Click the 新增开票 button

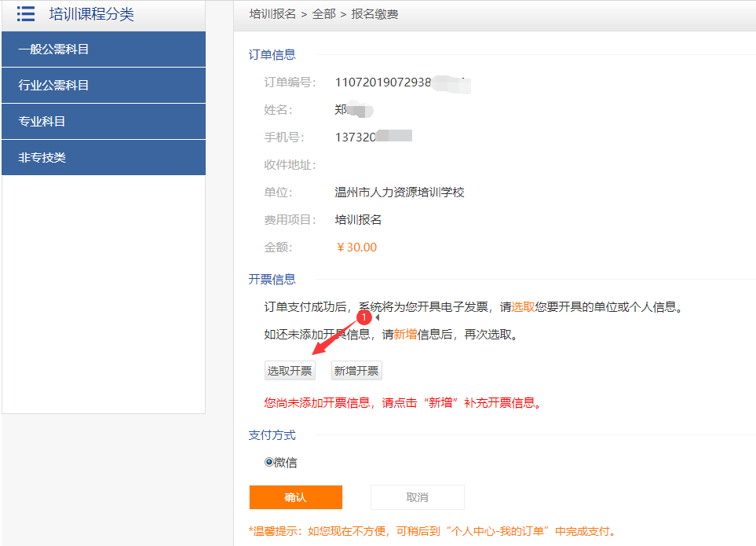tap(356, 371)
